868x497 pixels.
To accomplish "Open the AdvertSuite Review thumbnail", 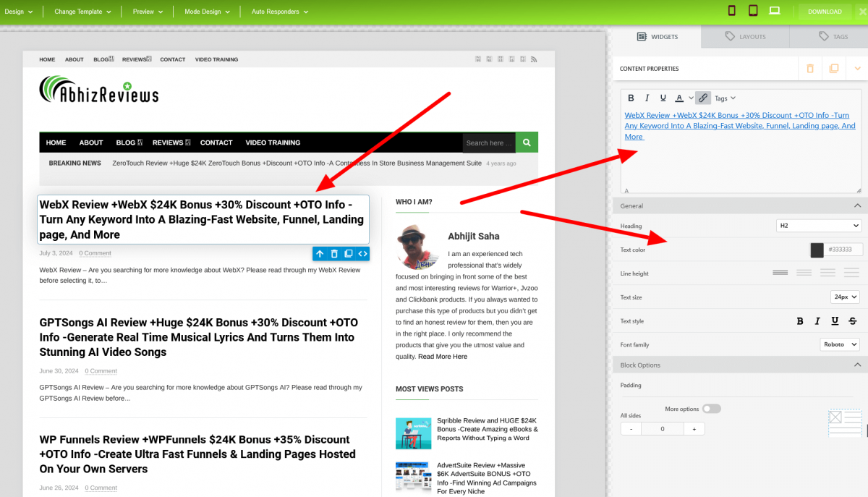I will [413, 477].
